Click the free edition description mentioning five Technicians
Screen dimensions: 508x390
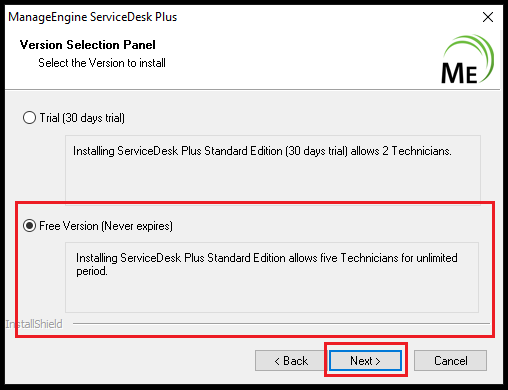pos(272,277)
